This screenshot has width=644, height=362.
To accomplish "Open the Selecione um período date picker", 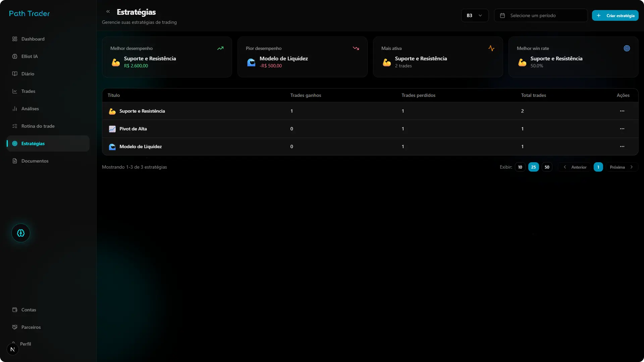I will coord(541,15).
